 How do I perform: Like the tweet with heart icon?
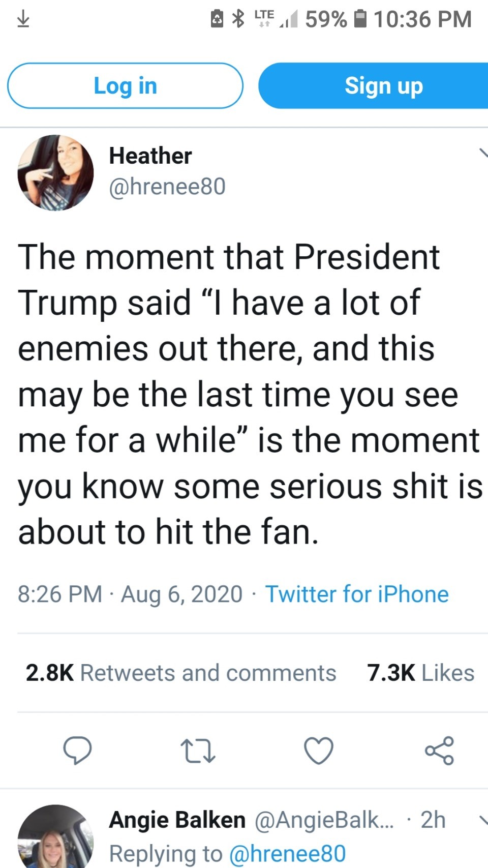pos(319,751)
